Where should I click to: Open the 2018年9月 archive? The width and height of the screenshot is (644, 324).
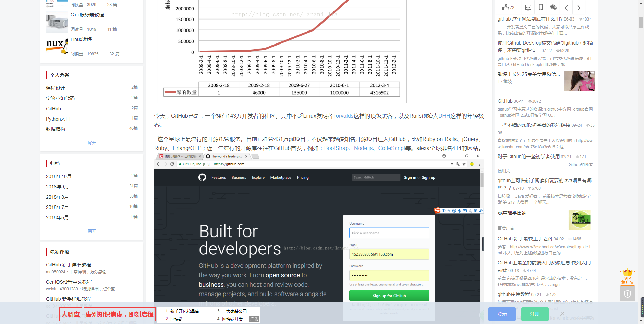point(57,187)
